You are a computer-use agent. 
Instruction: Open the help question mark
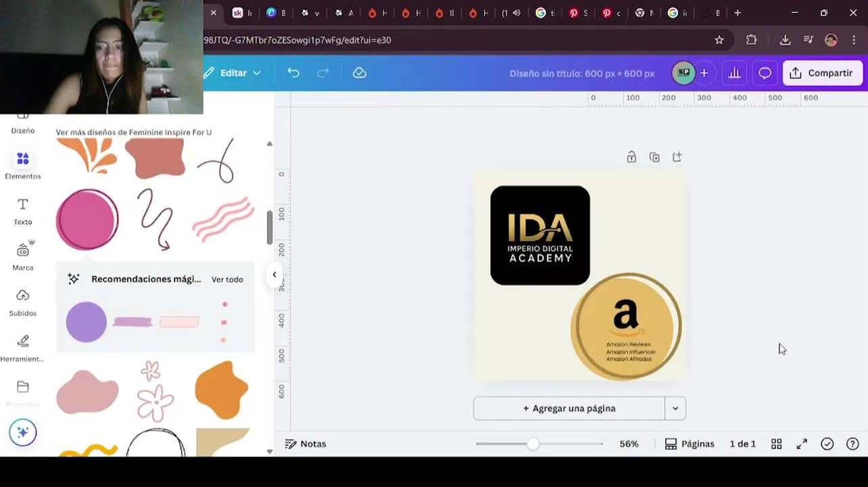852,444
